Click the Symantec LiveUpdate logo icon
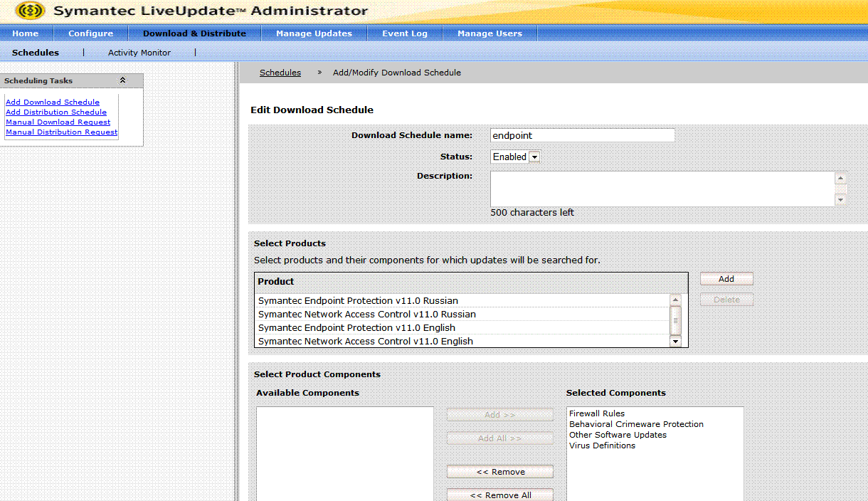Screen dimensions: 868x501 pyautogui.click(x=30, y=11)
